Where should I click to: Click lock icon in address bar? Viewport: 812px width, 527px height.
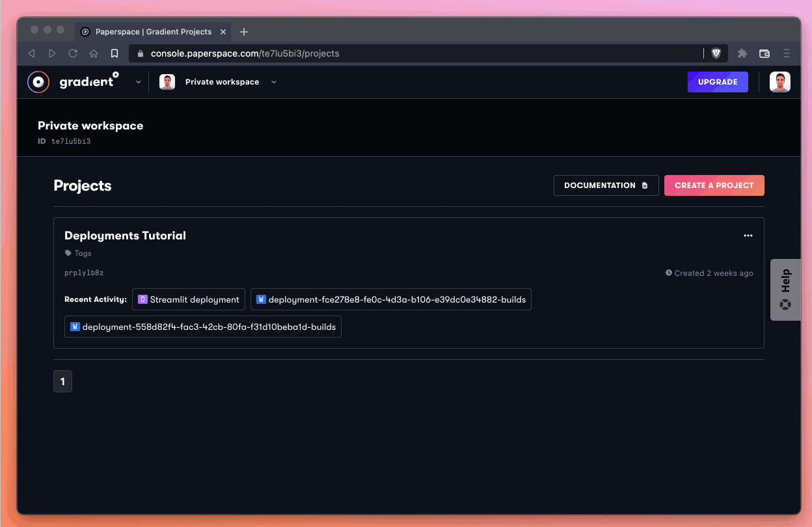tap(140, 53)
